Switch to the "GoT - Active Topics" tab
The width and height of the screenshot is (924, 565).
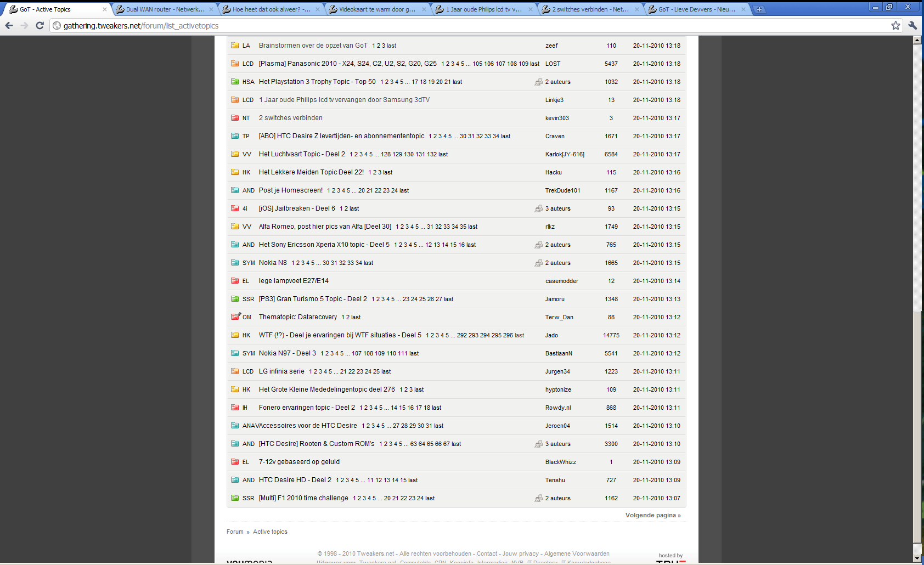point(52,9)
